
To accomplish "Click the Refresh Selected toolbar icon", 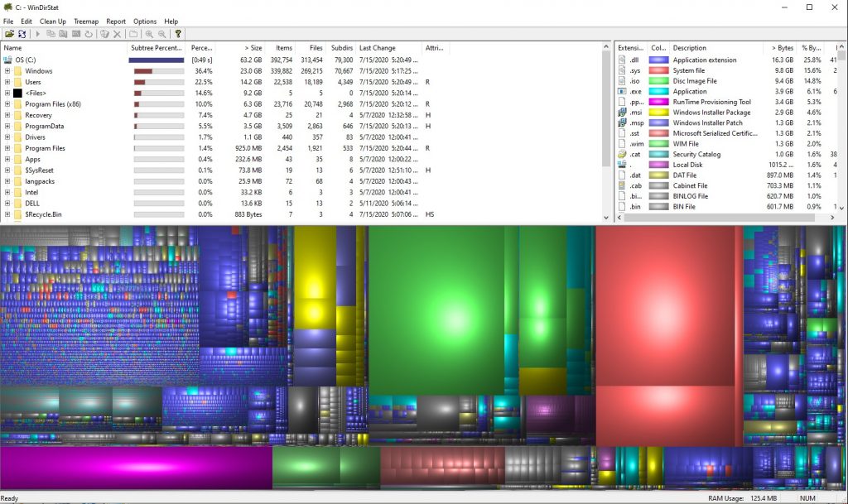I will coord(89,34).
